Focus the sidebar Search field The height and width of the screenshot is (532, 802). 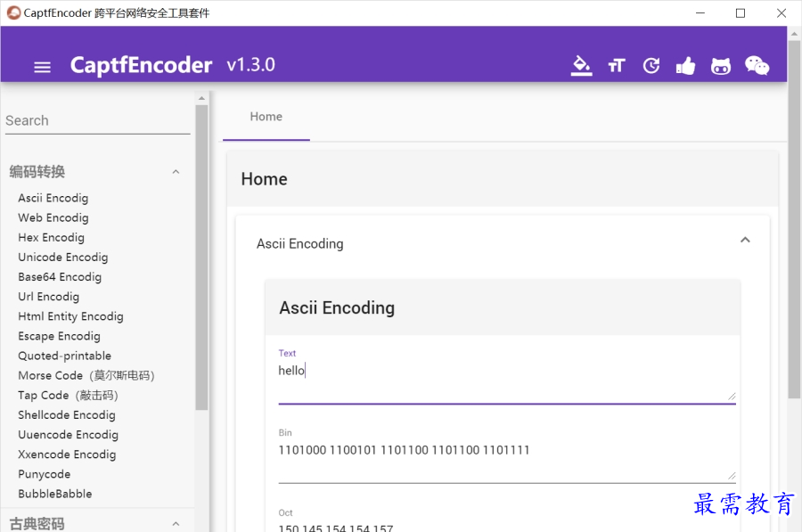[x=97, y=120]
